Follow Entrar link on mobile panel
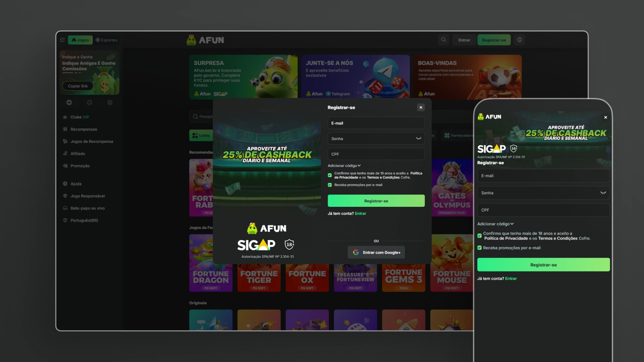The image size is (644, 362). pyautogui.click(x=511, y=279)
